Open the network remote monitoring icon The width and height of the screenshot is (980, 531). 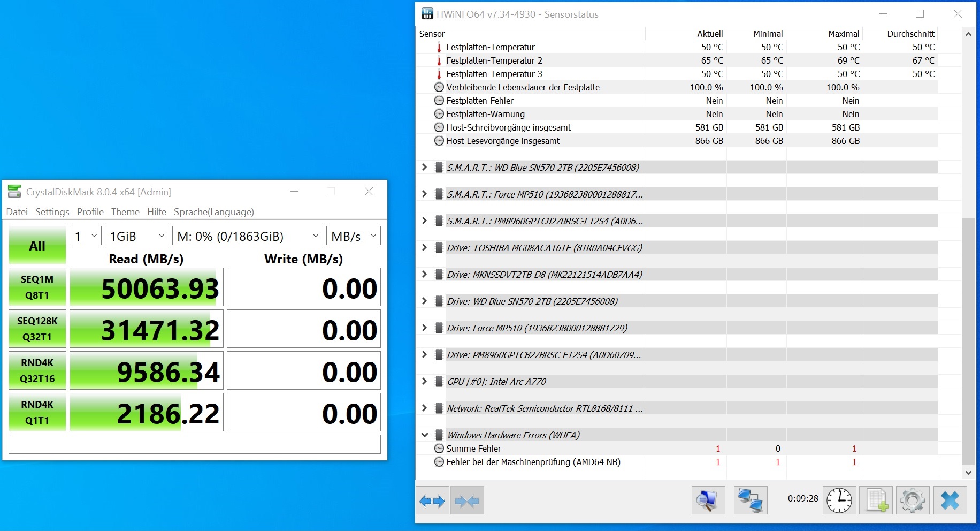[x=751, y=500]
